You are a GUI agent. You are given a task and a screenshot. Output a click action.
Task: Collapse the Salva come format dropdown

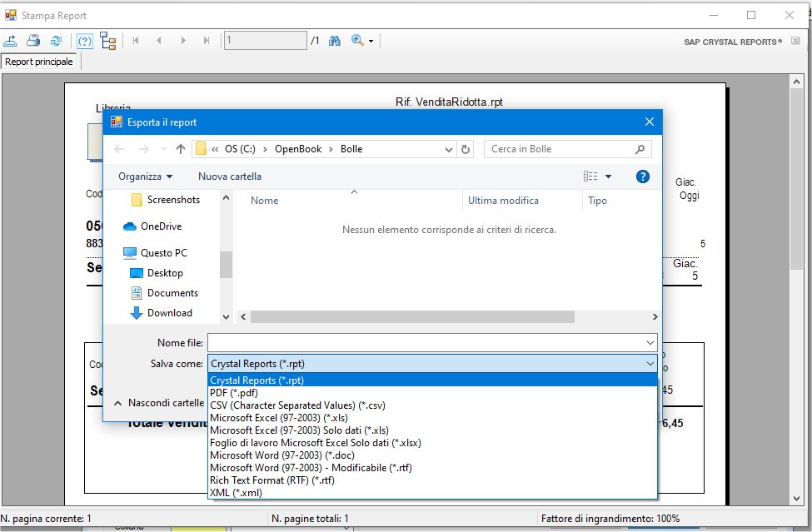(650, 364)
